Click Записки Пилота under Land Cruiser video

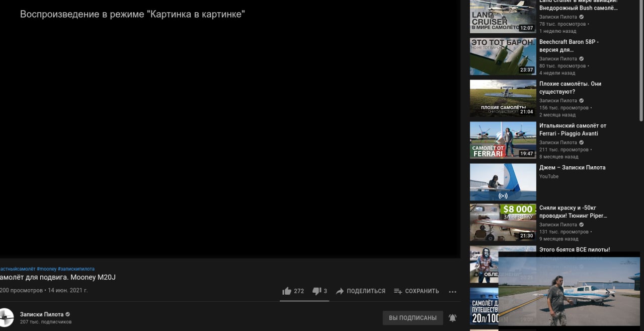coord(558,17)
